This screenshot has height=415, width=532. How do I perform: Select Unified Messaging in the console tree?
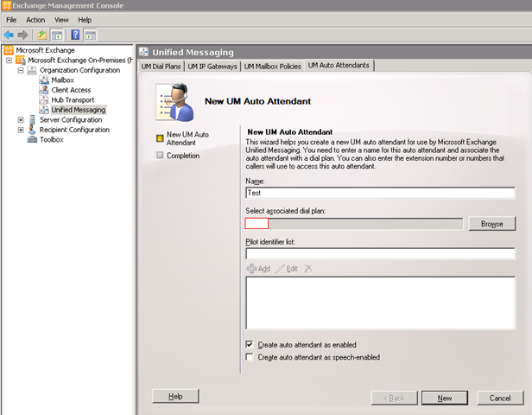click(x=79, y=110)
